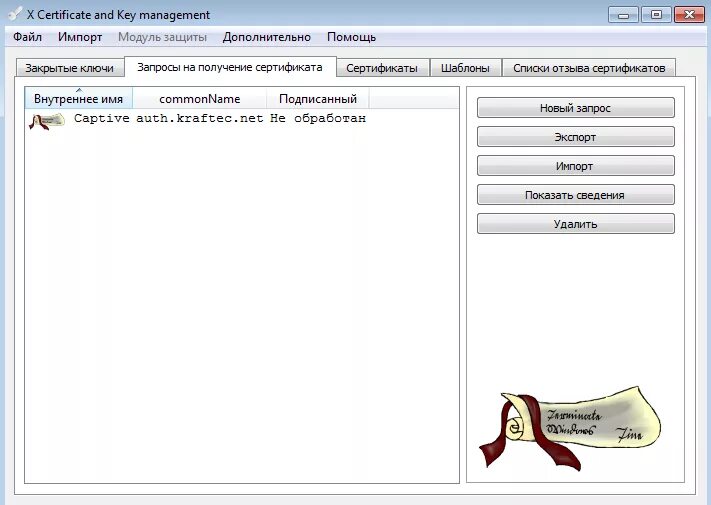711x505 pixels.
Task: Click the Показать сведения button
Action: tap(575, 195)
